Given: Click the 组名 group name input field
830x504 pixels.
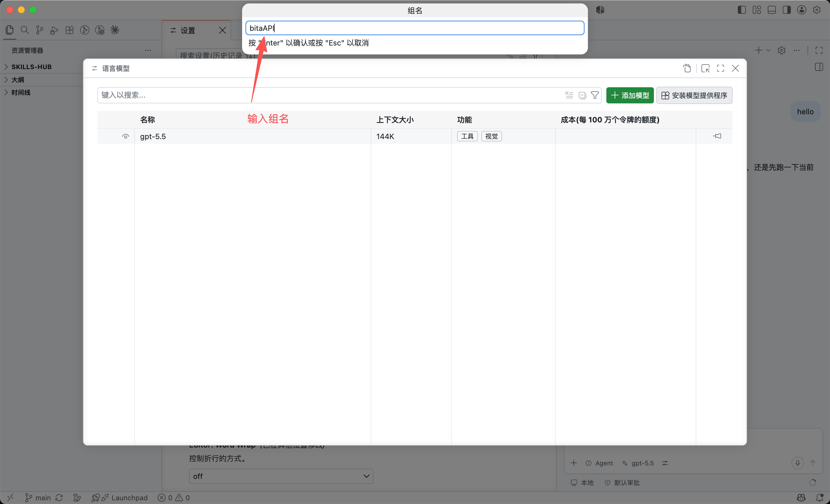Looking at the screenshot, I should [415, 28].
